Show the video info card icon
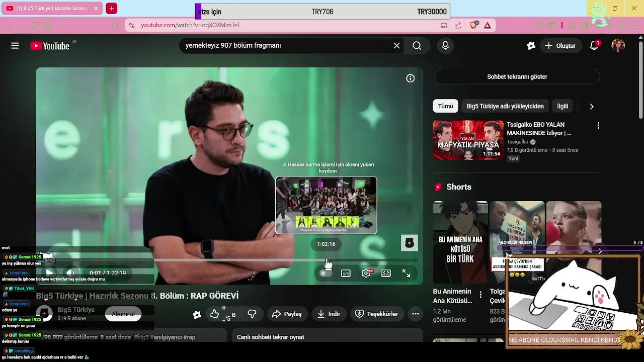Viewport: 644px width, 362px height. (411, 78)
